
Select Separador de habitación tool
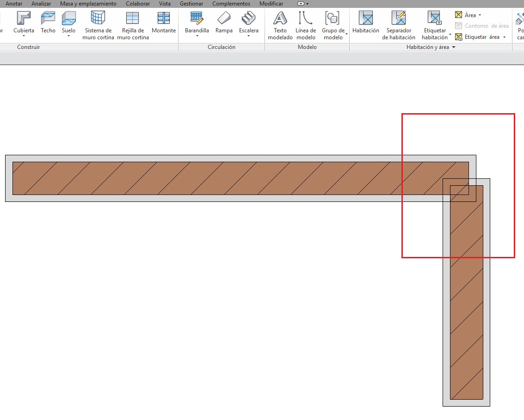(x=398, y=25)
